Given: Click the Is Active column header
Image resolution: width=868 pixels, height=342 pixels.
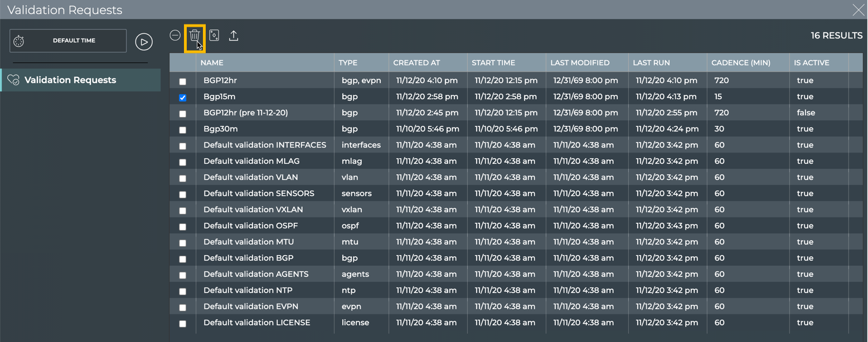Looking at the screenshot, I should tap(811, 63).
